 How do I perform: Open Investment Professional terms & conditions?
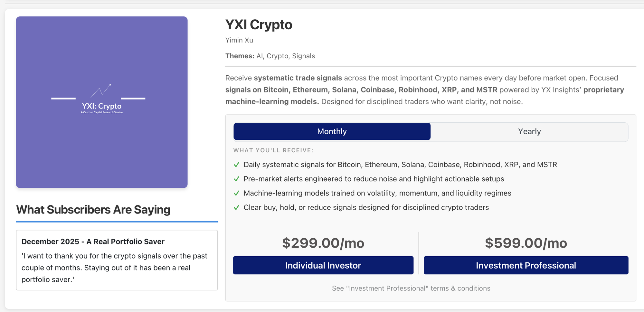click(411, 288)
